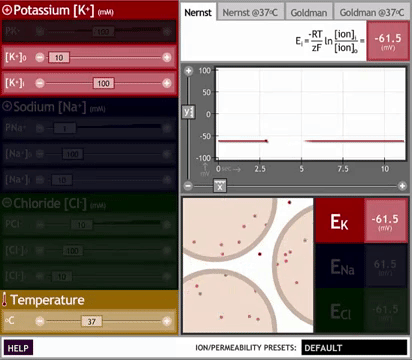Increase [Cl-]o with the plus icon
Screen dimensions: 412x360
(167, 251)
